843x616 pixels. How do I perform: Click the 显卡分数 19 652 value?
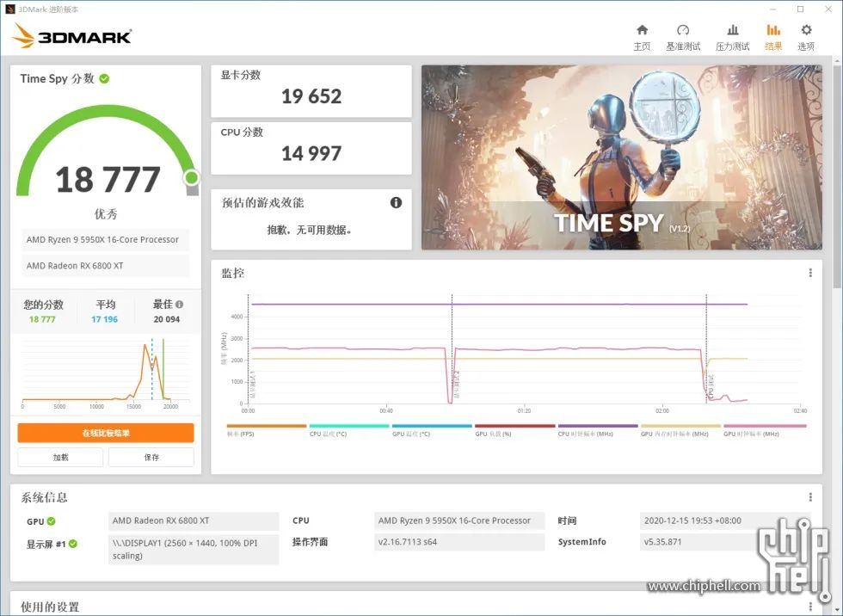click(x=311, y=96)
